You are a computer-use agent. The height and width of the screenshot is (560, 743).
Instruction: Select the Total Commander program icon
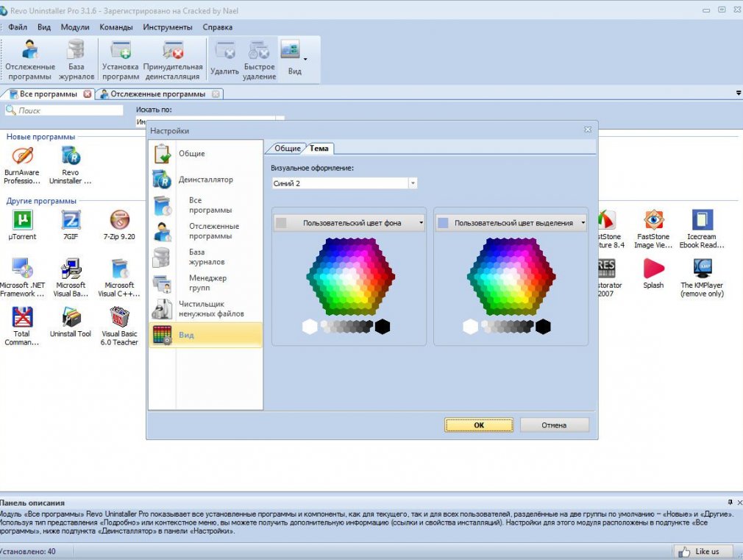[22, 326]
